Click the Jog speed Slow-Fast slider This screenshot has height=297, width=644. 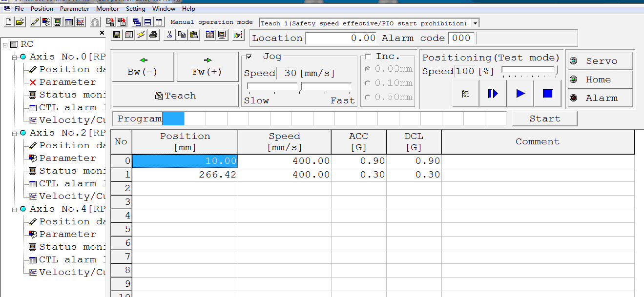[299, 87]
